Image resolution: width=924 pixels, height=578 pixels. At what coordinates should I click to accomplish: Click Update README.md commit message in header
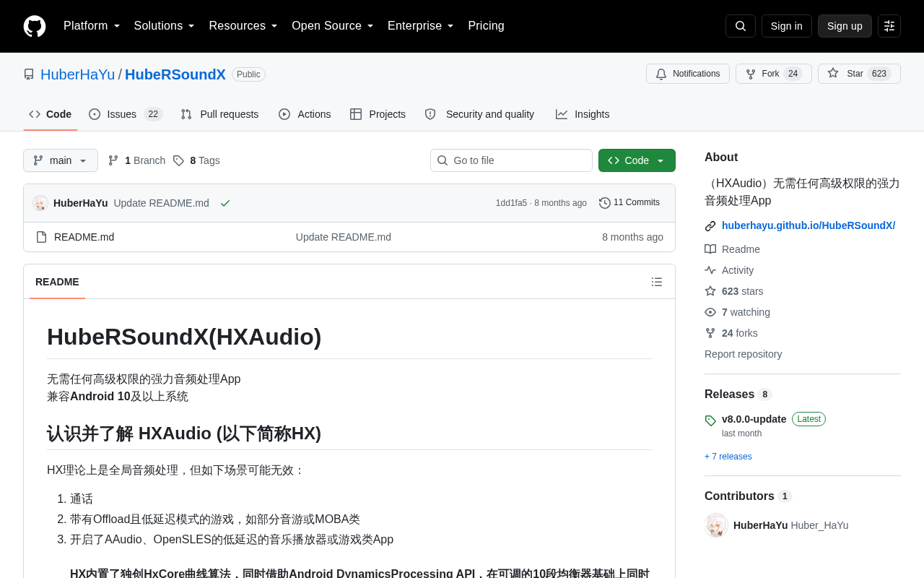(161, 203)
